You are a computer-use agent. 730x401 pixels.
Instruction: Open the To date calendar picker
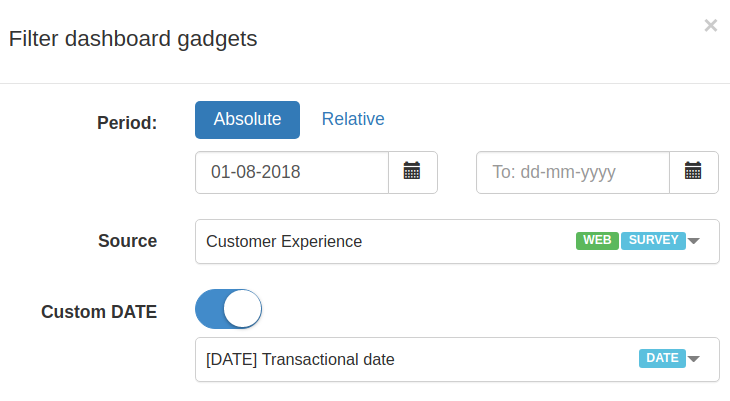pos(694,172)
